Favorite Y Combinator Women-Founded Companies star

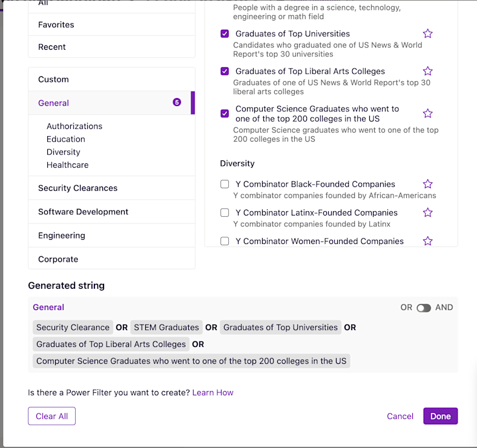427,241
